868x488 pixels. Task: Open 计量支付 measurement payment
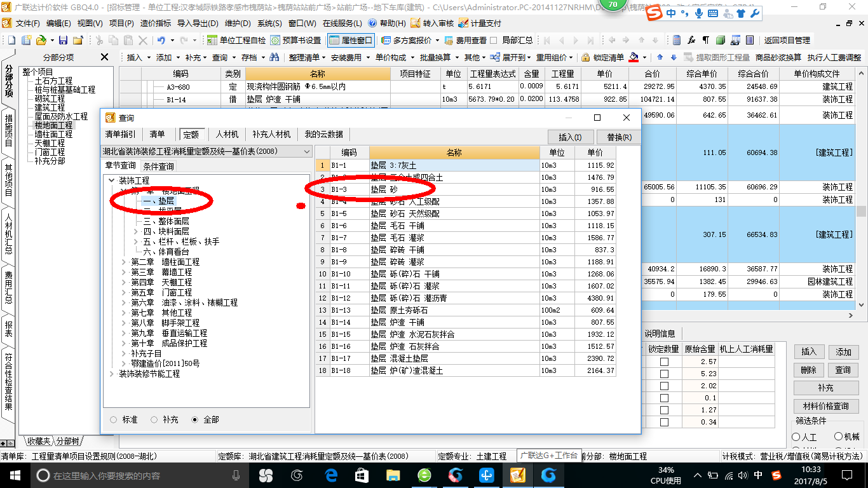pos(480,23)
